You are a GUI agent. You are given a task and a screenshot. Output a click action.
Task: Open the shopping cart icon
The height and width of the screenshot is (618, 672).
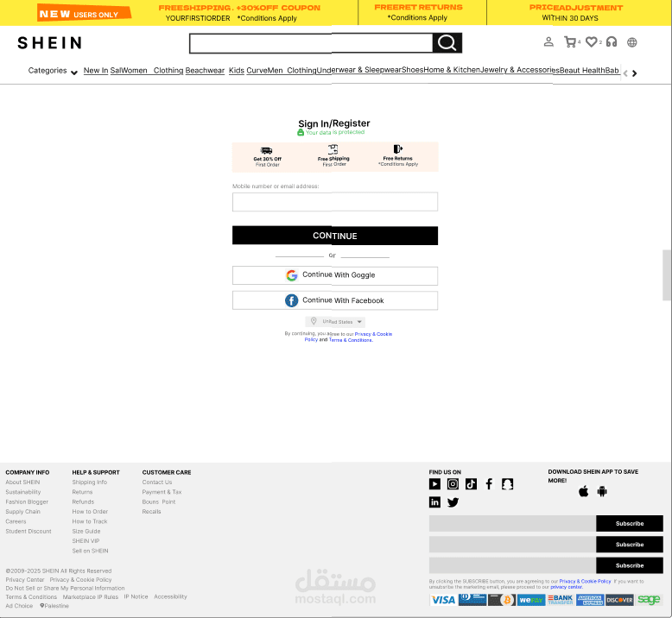coord(570,42)
